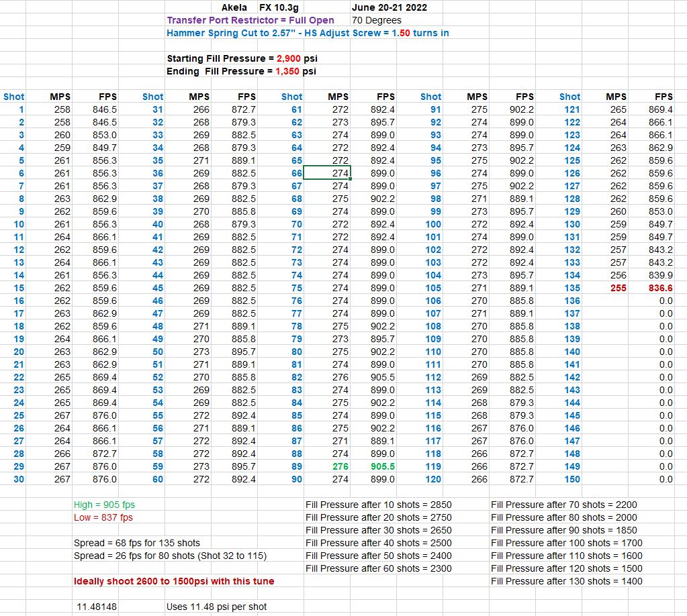This screenshot has width=687, height=616.
Task: Select the 846.5 FPS value for shot 1
Action: [105, 109]
